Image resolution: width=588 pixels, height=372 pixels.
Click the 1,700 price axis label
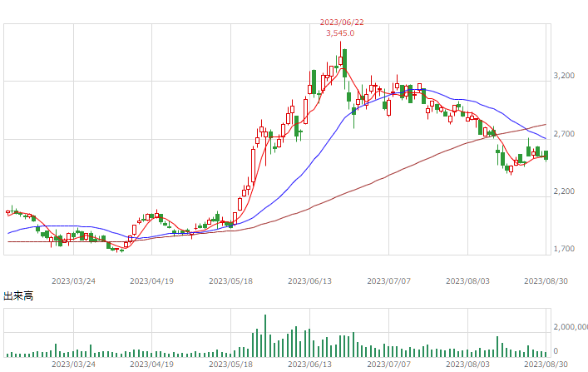tap(564, 249)
